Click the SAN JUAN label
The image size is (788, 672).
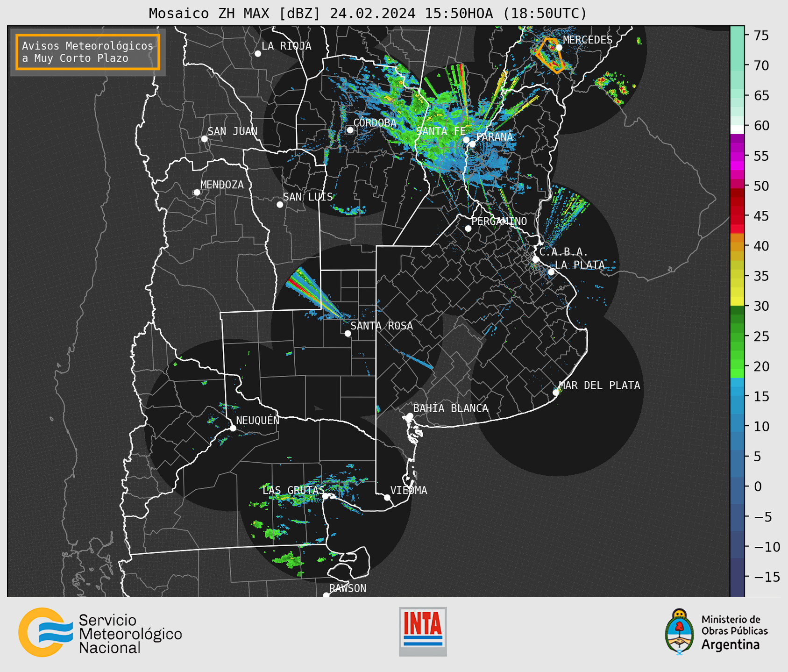coord(233,131)
